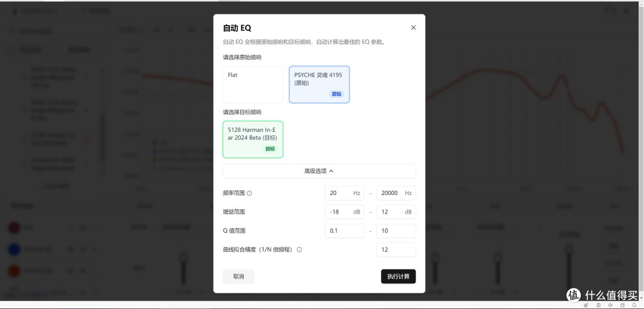This screenshot has height=309, width=644.
Task: Edit the maximum gain field showing 12 dB
Action: 396,212
